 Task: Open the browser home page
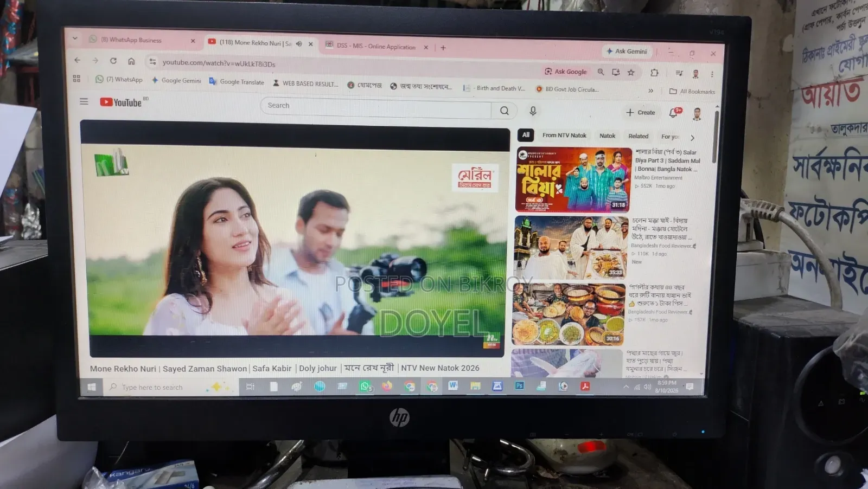tap(131, 61)
